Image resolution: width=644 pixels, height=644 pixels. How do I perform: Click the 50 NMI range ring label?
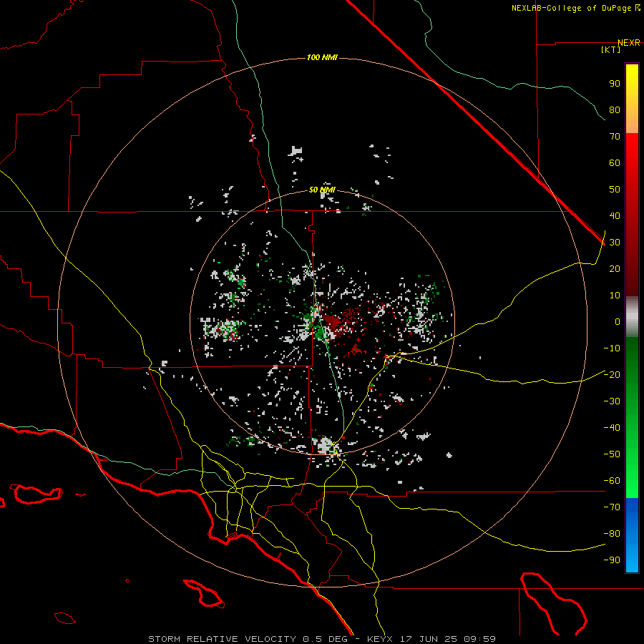point(322,190)
